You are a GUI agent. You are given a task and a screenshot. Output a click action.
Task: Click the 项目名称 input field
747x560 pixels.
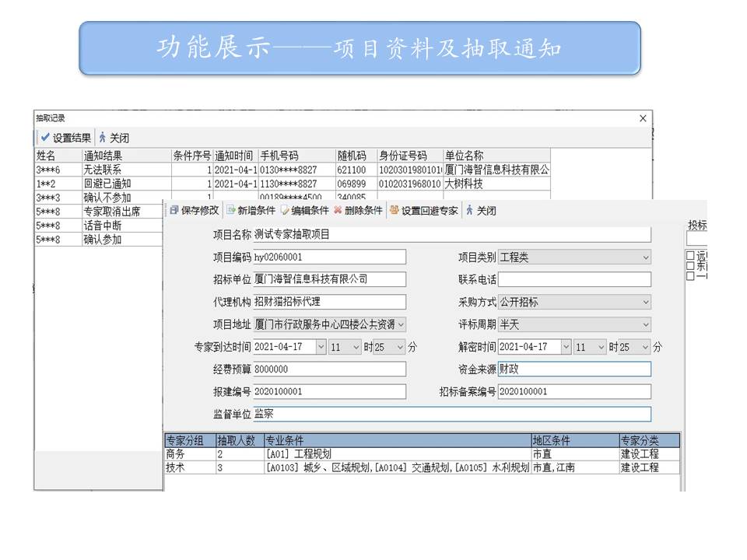click(x=451, y=234)
